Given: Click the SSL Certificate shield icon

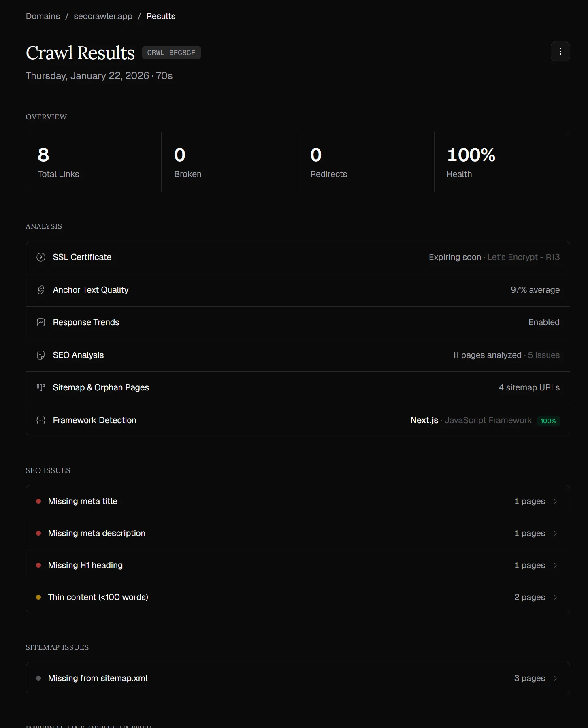Looking at the screenshot, I should 41,257.
